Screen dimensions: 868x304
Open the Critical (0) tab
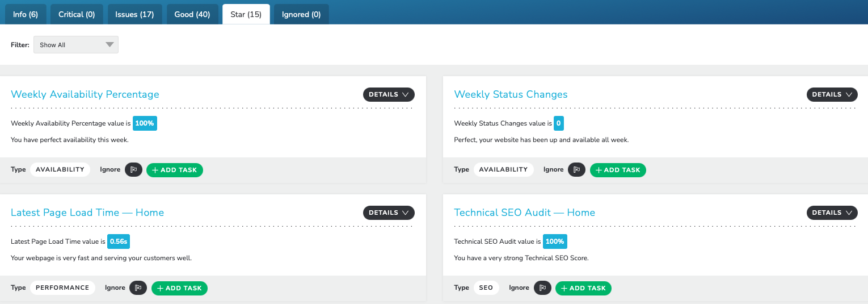pyautogui.click(x=77, y=14)
